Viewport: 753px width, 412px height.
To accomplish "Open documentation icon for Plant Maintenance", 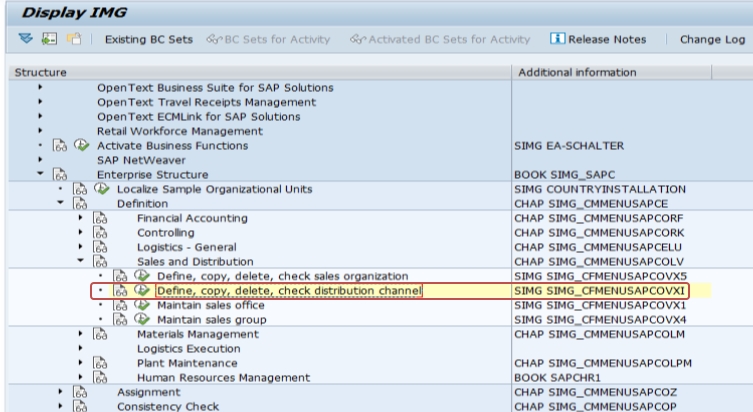I will pyautogui.click(x=100, y=363).
